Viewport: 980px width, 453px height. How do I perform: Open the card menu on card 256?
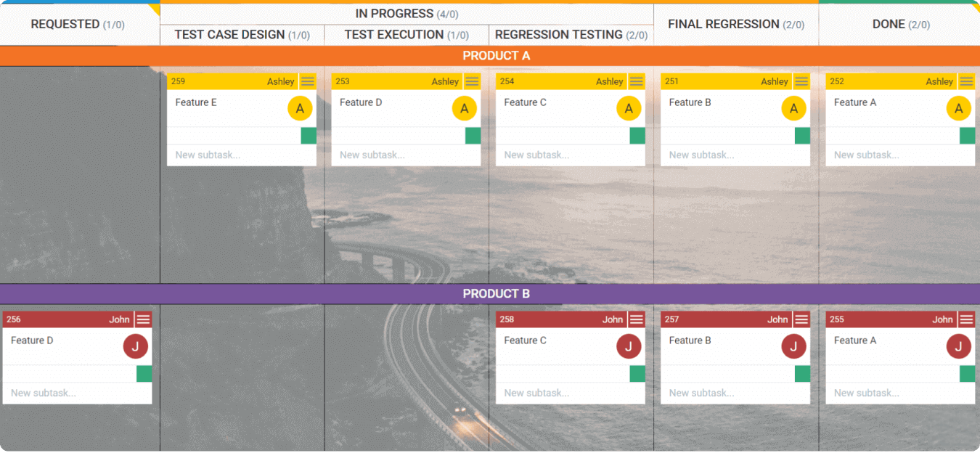pos(143,319)
